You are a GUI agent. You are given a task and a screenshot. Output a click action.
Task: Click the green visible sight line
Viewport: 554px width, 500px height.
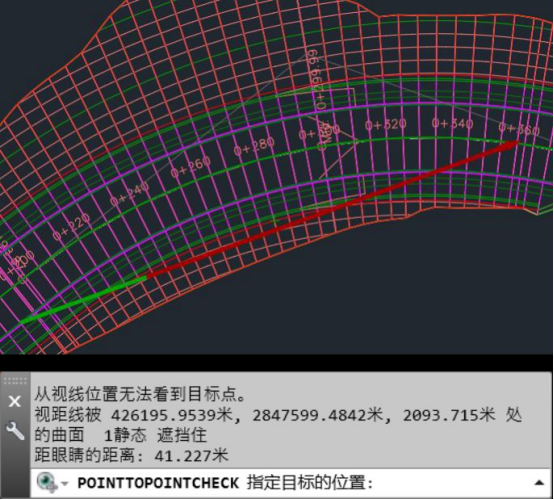(x=84, y=300)
